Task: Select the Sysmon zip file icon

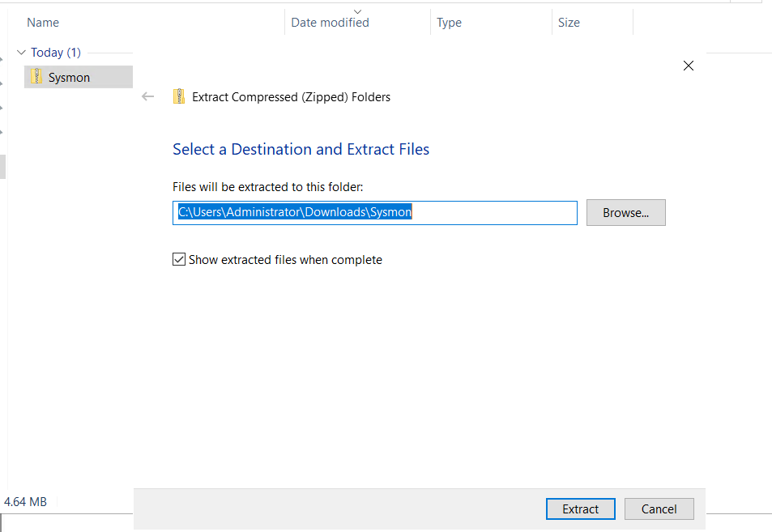Action: (36, 77)
